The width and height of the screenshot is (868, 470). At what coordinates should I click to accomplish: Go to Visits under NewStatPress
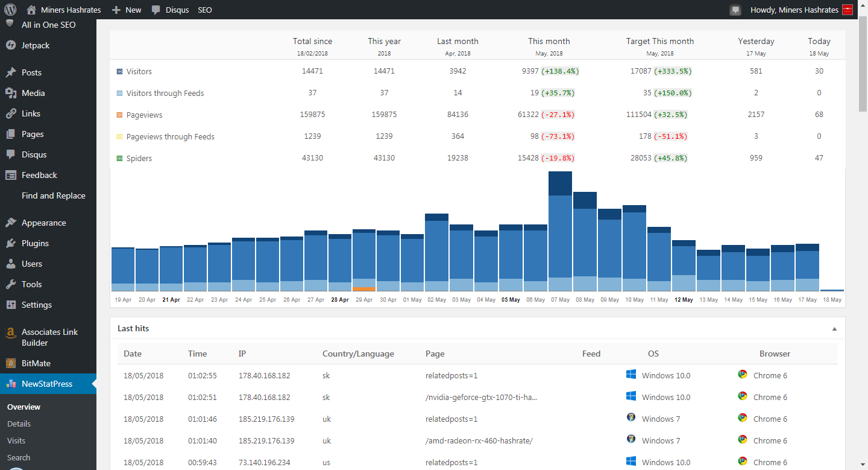(16, 440)
